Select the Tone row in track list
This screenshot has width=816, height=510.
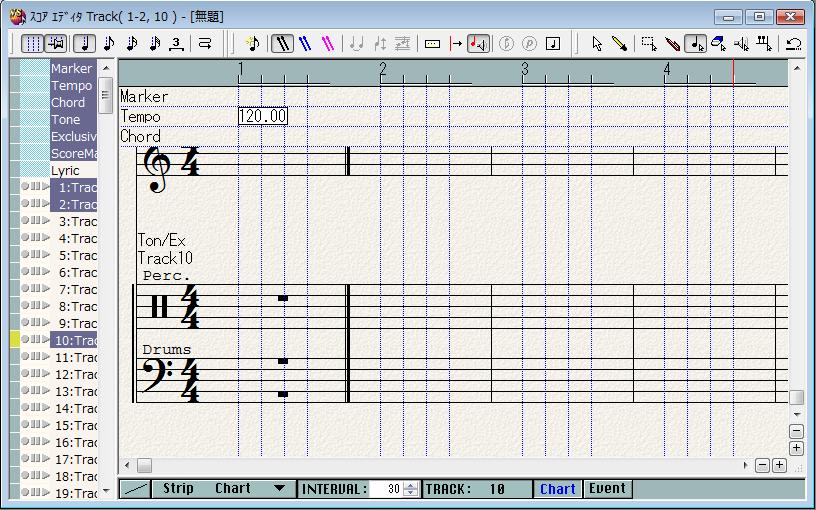pos(73,119)
